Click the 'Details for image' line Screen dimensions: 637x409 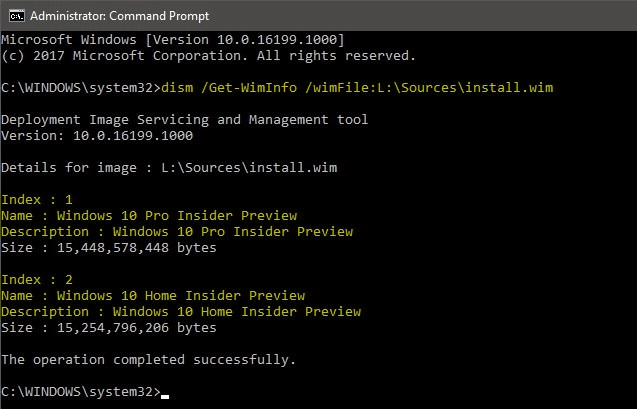[169, 168]
